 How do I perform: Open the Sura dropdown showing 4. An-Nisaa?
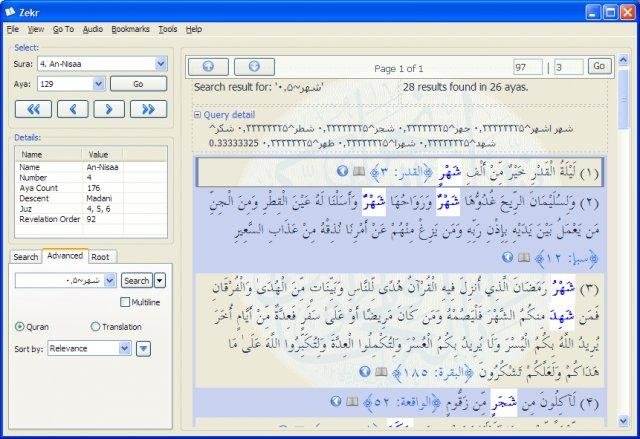[161, 64]
